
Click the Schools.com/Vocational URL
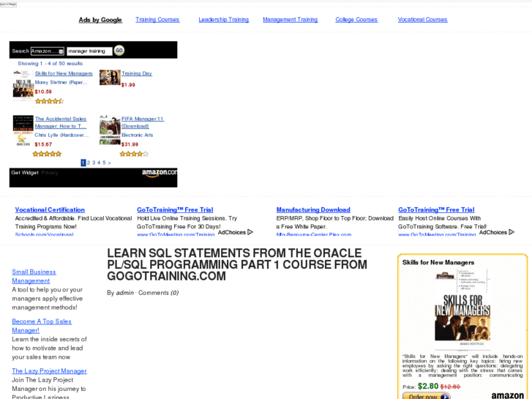[x=44, y=234]
